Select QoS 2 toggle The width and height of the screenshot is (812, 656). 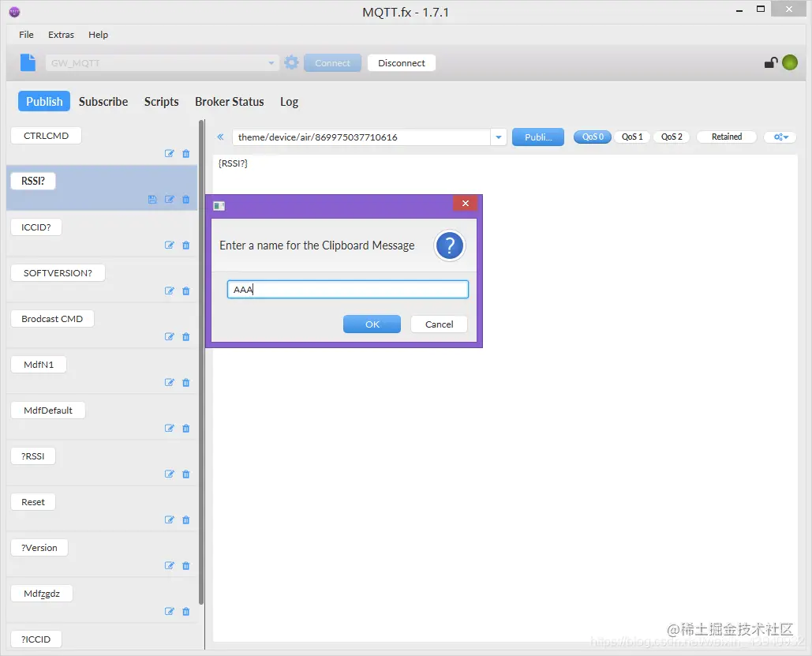pyautogui.click(x=672, y=137)
